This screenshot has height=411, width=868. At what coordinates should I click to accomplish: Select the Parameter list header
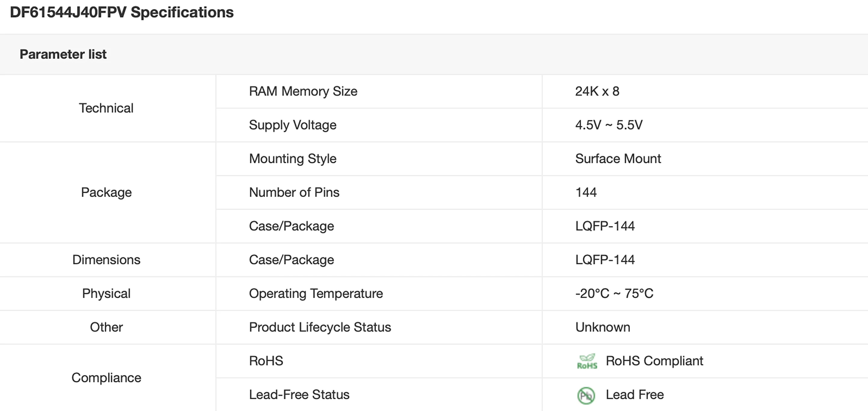pos(63,54)
